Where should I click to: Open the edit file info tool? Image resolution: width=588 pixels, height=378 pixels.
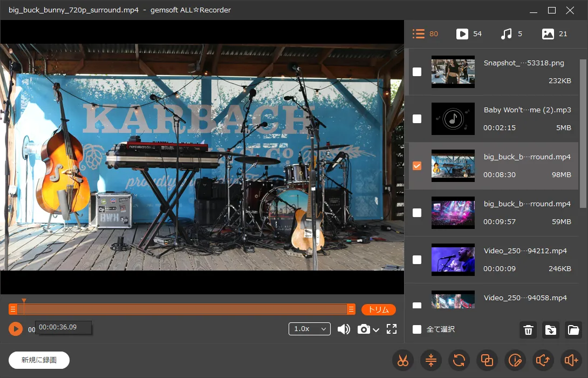click(x=515, y=361)
